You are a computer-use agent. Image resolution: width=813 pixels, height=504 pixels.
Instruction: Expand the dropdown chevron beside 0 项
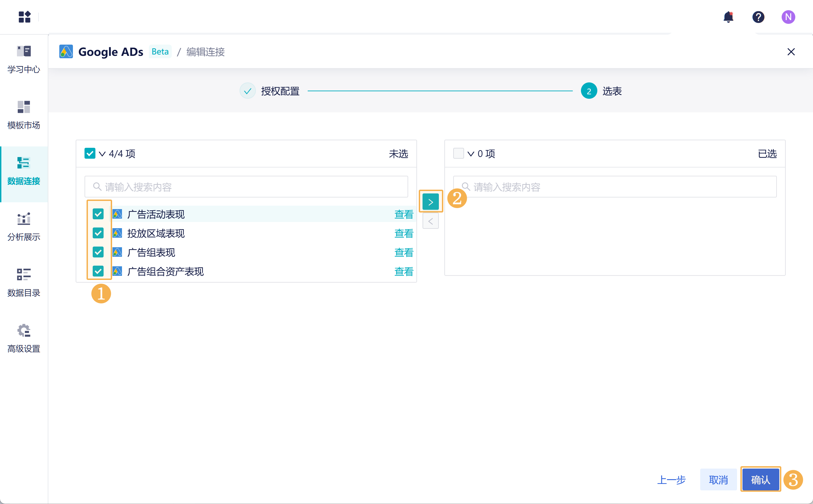pos(471,154)
